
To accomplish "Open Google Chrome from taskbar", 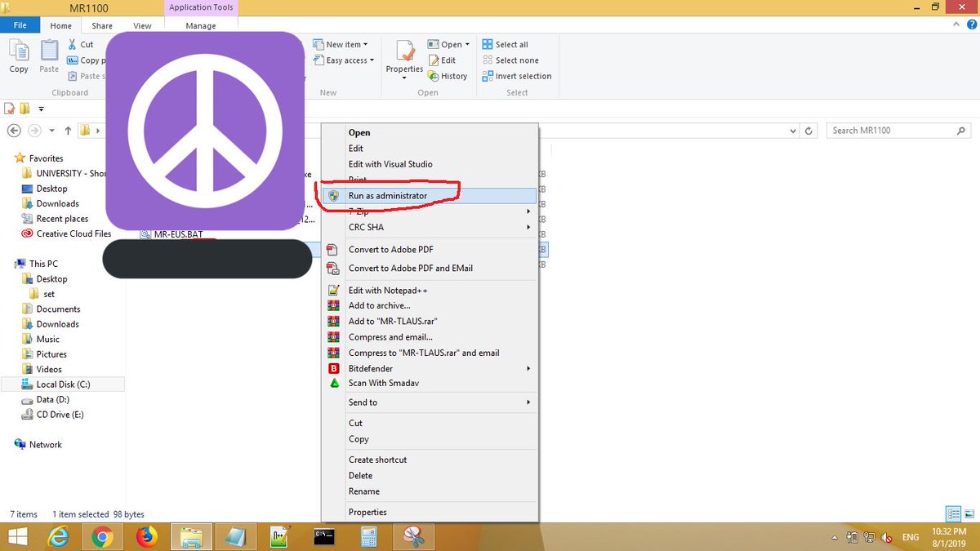I will [102, 536].
